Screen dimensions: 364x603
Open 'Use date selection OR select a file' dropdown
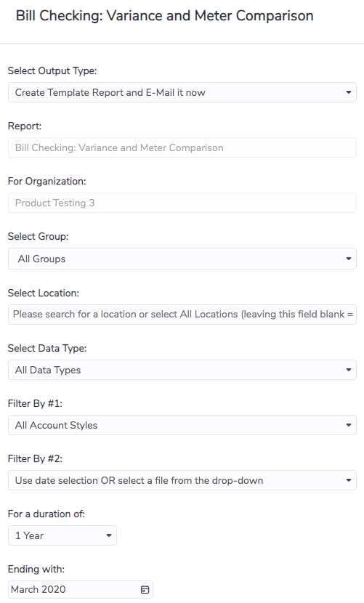click(182, 480)
